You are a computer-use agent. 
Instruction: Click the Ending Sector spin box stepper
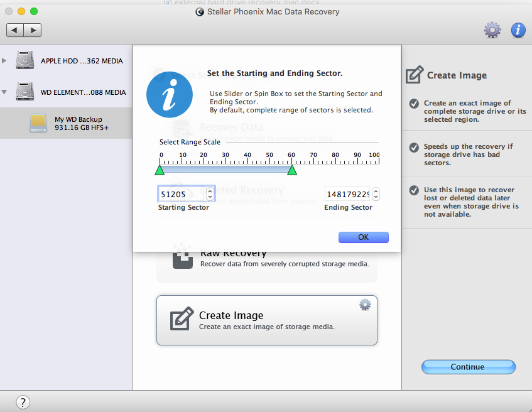pos(376,195)
